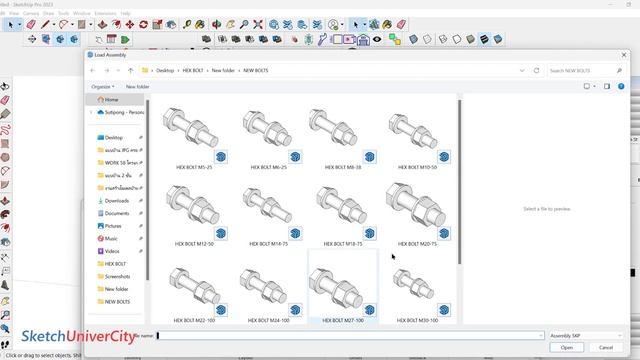Viewport: 640px width, 360px height.
Task: Open the Line tool dropdown arrow
Action: 53,25
